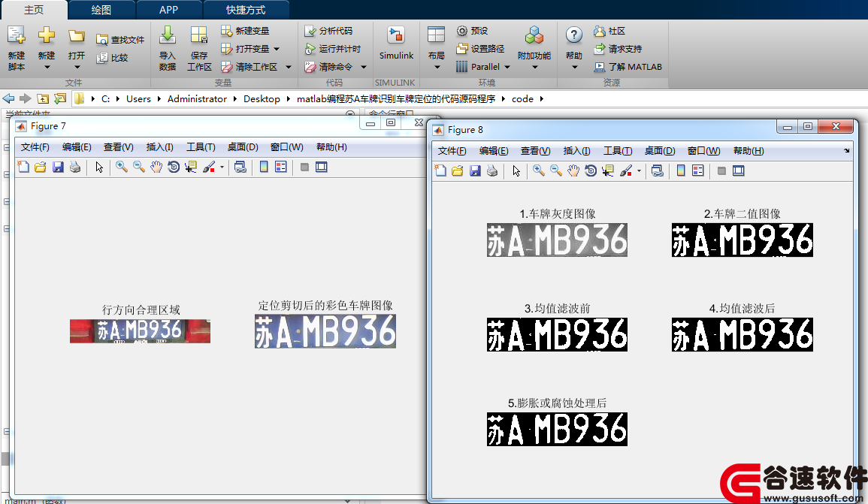Click Compare (比较) button
Image resolution: width=868 pixels, height=504 pixels.
[112, 58]
